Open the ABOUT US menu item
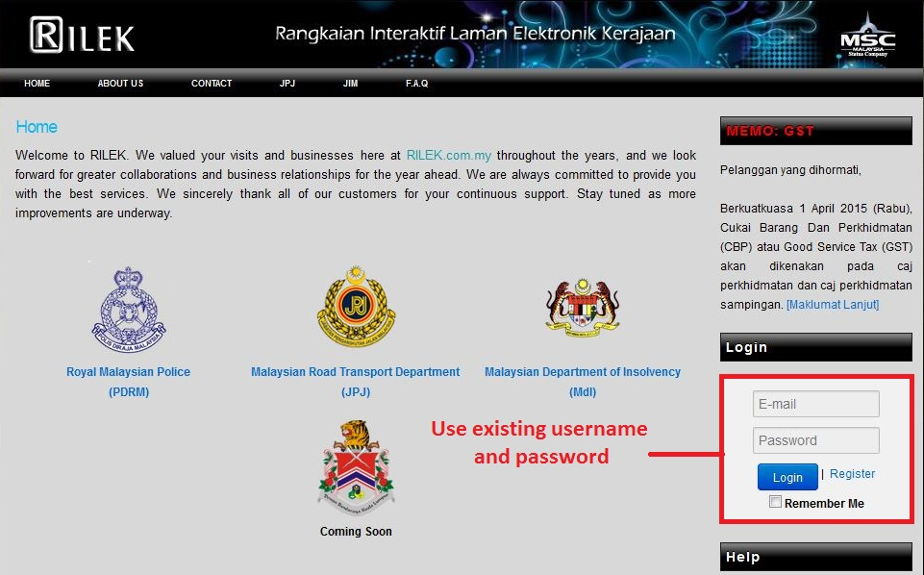The width and height of the screenshot is (924, 575). tap(121, 83)
